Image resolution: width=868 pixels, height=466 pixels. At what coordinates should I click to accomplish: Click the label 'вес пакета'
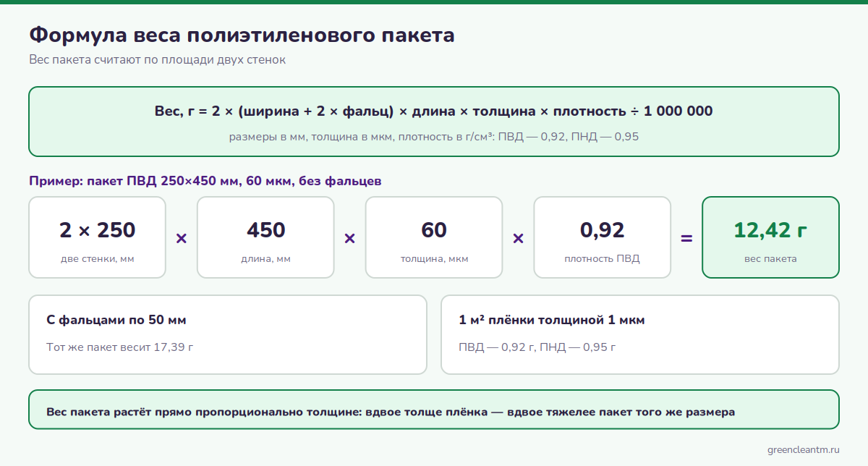(x=771, y=259)
